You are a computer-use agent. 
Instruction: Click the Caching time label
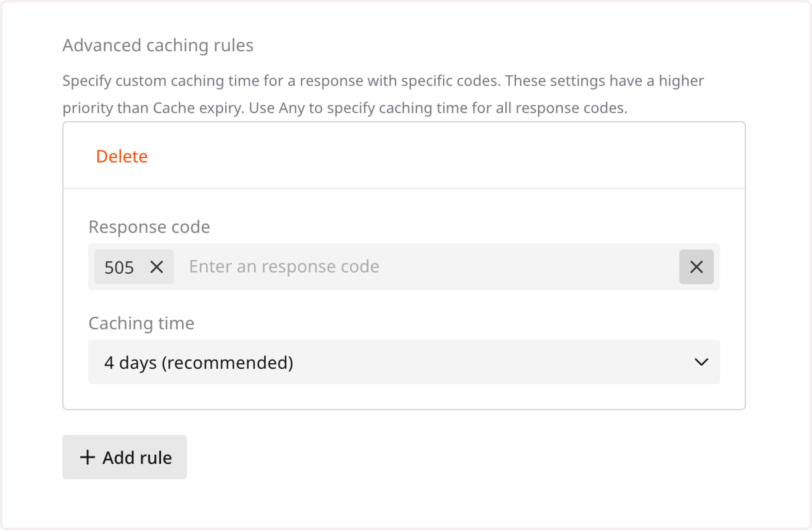pos(141,323)
